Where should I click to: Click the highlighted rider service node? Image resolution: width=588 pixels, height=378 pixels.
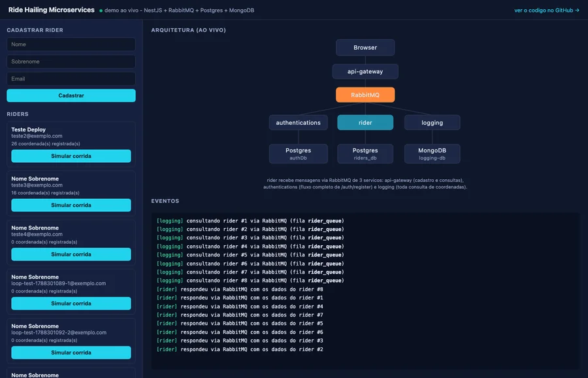[x=365, y=123]
